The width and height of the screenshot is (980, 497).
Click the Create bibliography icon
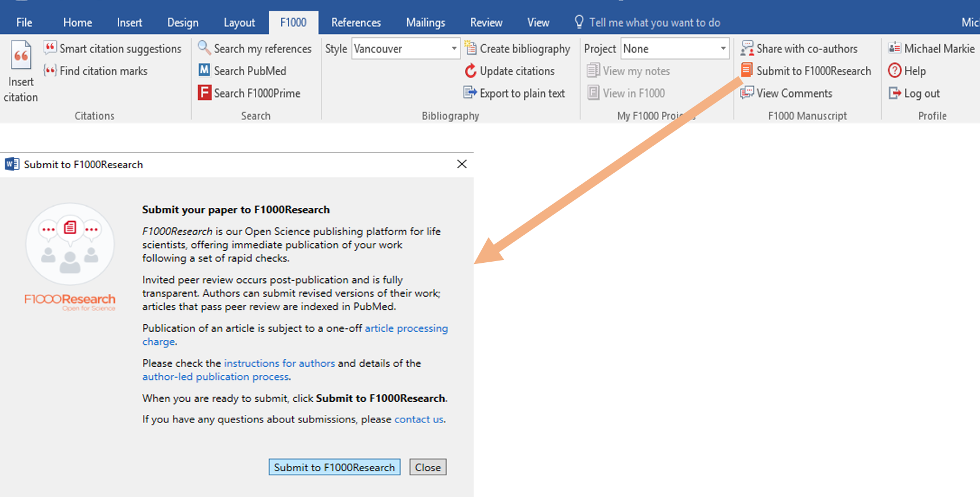pyautogui.click(x=470, y=48)
